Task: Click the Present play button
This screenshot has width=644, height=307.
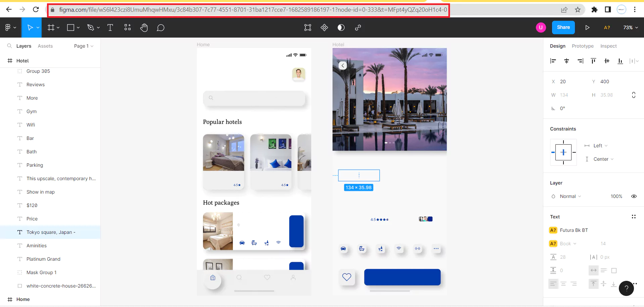Action: pos(587,28)
